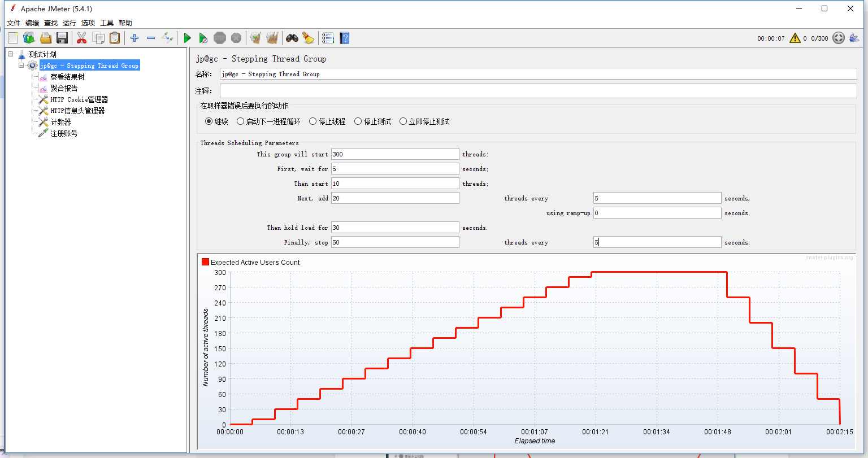868x458 pixels.
Task: Click the 'Expected Active Users Count' legend label
Action: point(255,262)
